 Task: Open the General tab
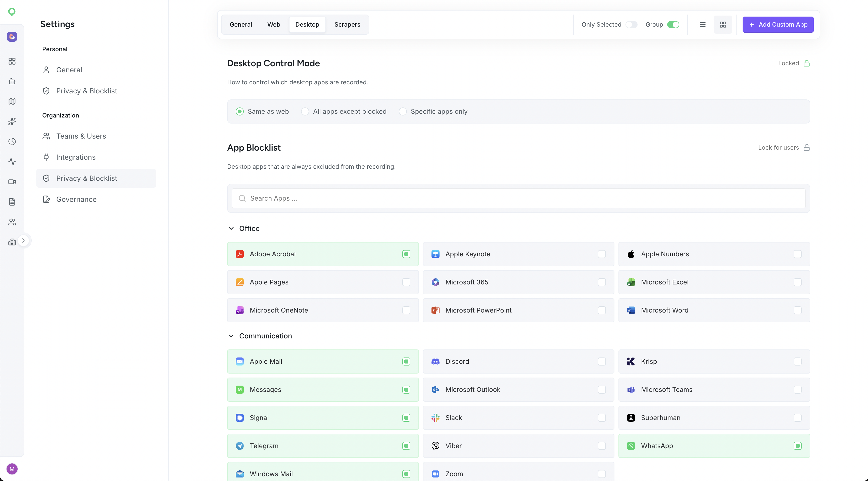click(x=241, y=25)
